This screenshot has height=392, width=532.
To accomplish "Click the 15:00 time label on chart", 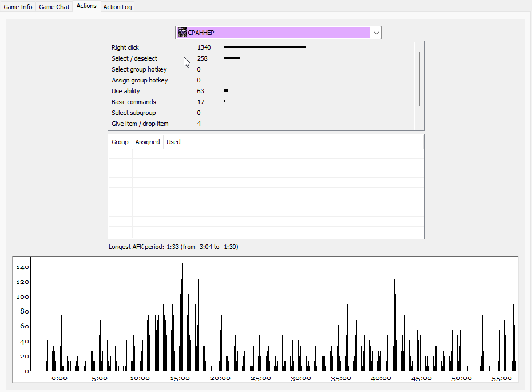I will pos(180,378).
